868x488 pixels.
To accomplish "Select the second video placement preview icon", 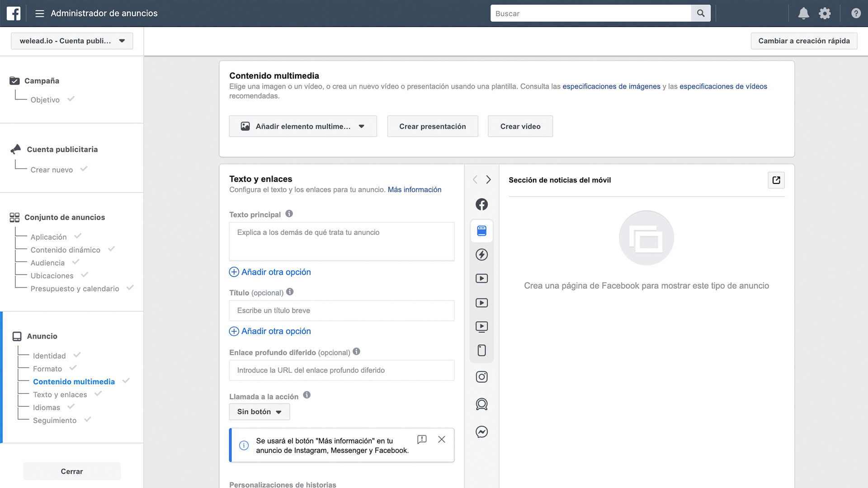I will pos(482,303).
